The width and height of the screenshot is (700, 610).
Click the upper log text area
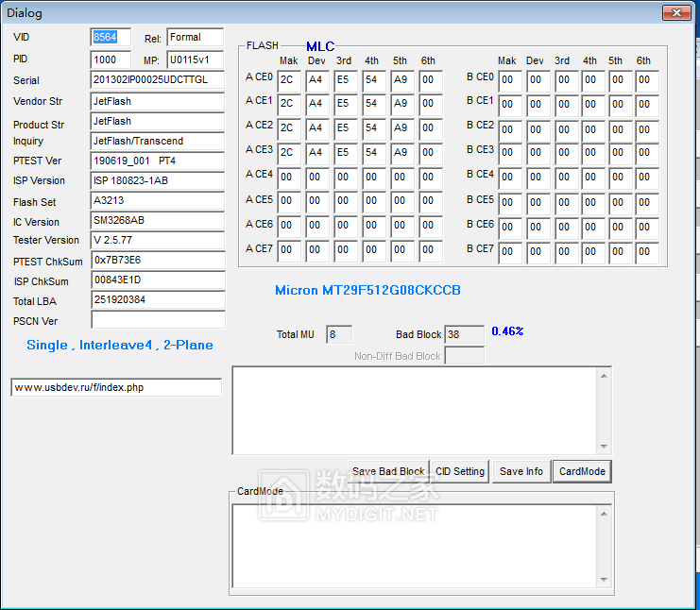tap(415, 411)
